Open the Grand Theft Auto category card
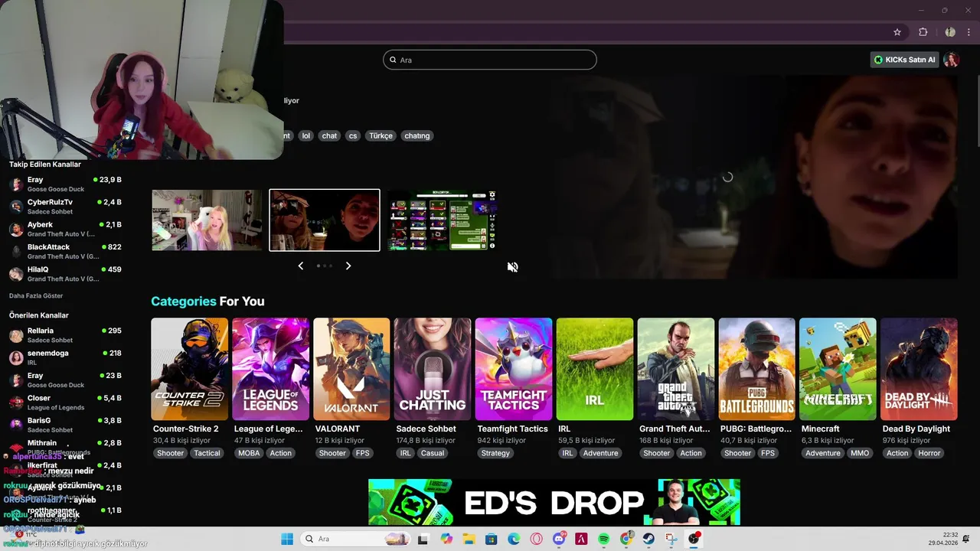Viewport: 980px width, 551px height. coord(676,369)
